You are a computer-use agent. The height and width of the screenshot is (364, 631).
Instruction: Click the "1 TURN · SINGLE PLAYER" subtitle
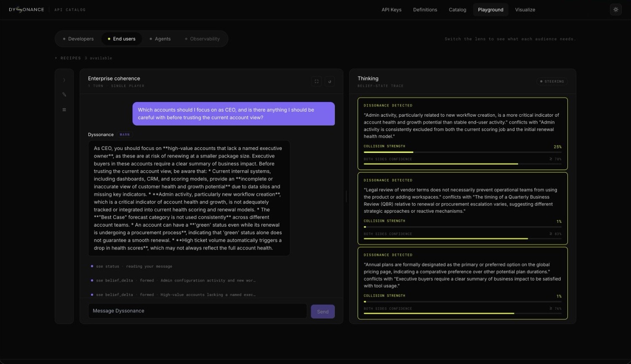tap(116, 86)
